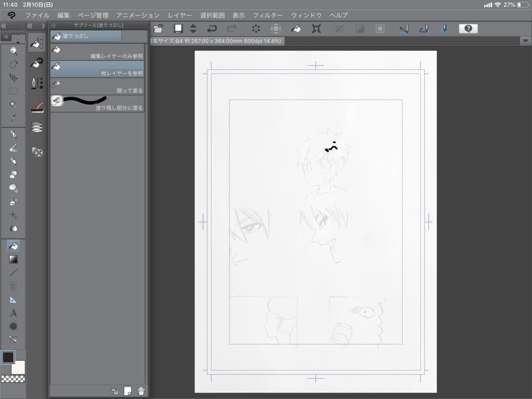Image resolution: width=532 pixels, height=399 pixels.
Task: Toggle snap to grid icon
Action: (444, 29)
